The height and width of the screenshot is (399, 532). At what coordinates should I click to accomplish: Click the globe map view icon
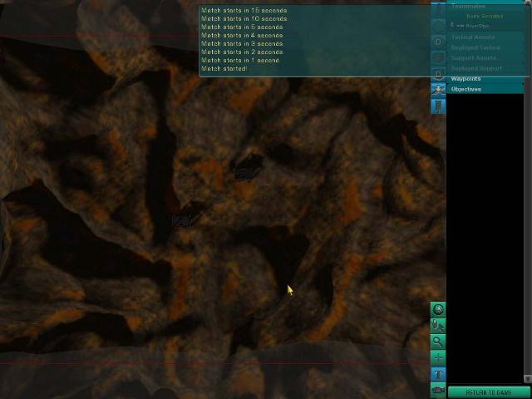click(438, 309)
